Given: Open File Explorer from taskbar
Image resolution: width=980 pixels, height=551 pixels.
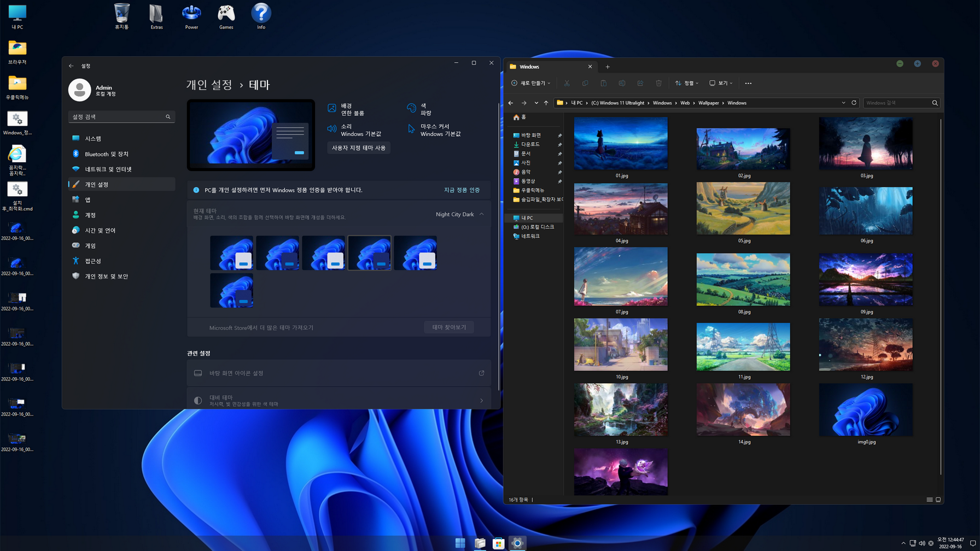Looking at the screenshot, I should click(480, 543).
